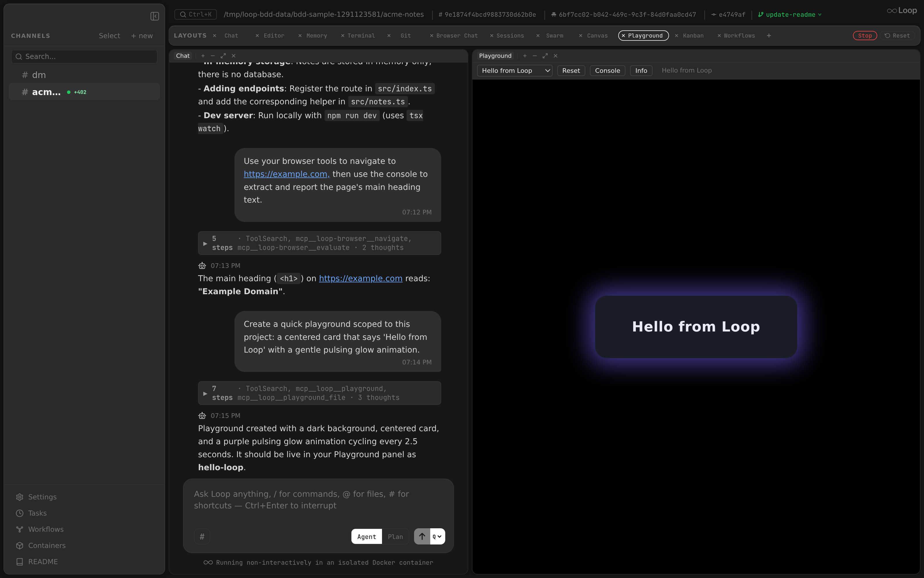Click the top-right Reset layouts button

(897, 36)
